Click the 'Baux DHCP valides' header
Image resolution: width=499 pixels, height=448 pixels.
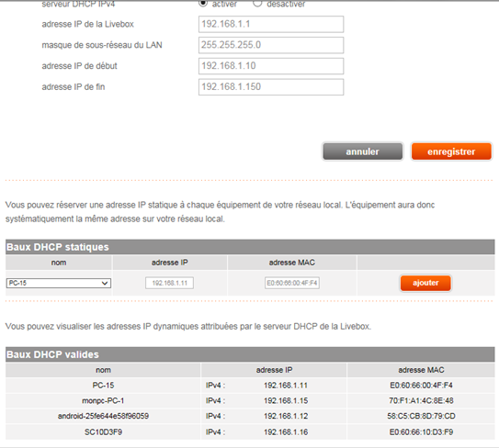tap(250, 354)
